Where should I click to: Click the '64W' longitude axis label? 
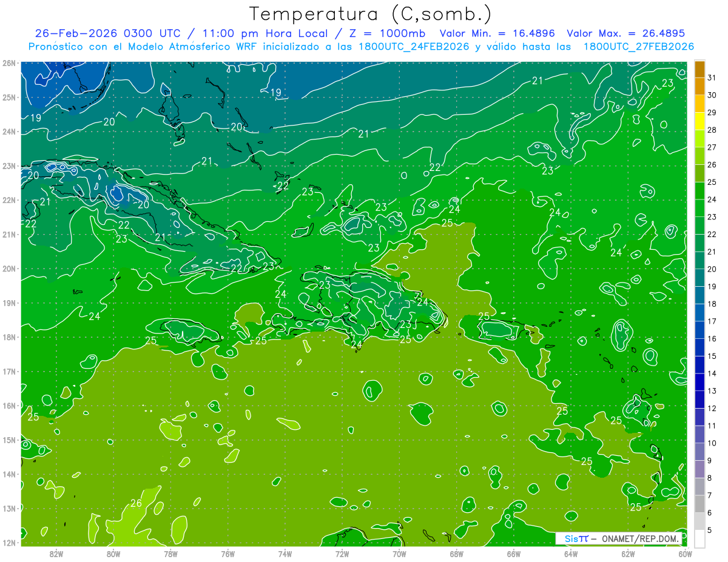571,553
